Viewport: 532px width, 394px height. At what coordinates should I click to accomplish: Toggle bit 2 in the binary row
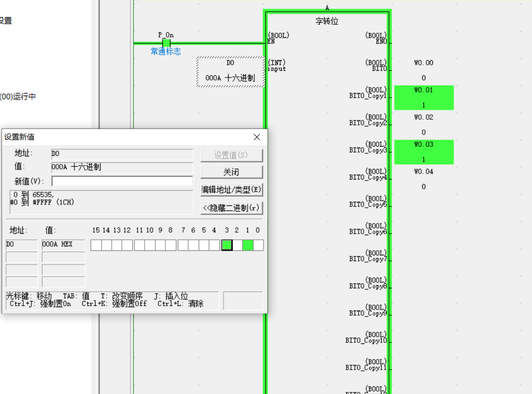(237, 245)
